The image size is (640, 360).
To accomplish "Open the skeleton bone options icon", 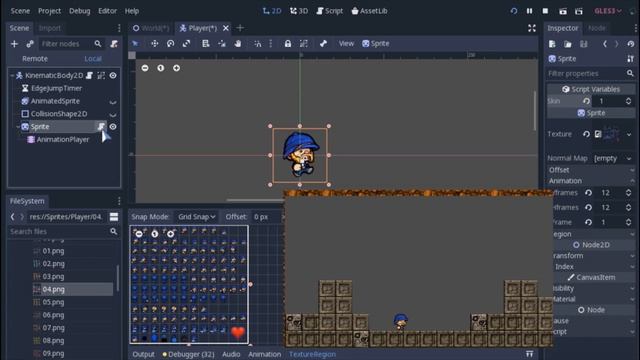I will click(323, 44).
